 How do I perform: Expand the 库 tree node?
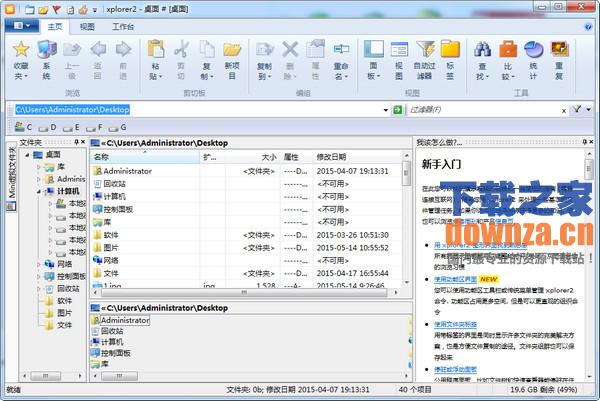[x=39, y=167]
